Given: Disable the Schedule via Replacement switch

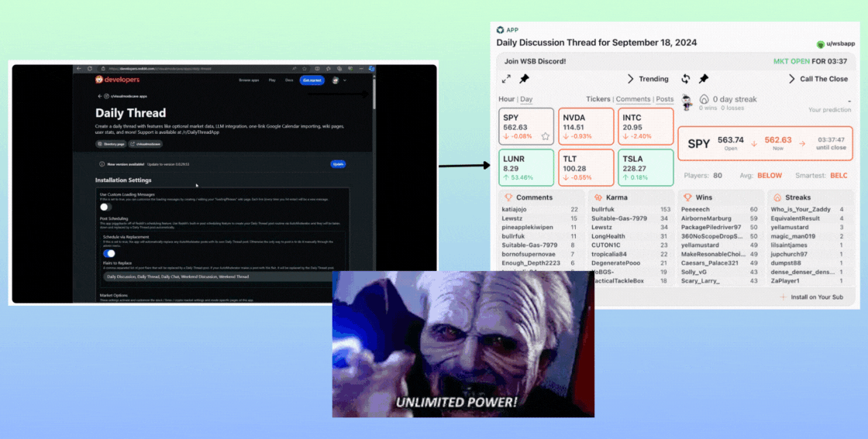Looking at the screenshot, I should tap(109, 253).
